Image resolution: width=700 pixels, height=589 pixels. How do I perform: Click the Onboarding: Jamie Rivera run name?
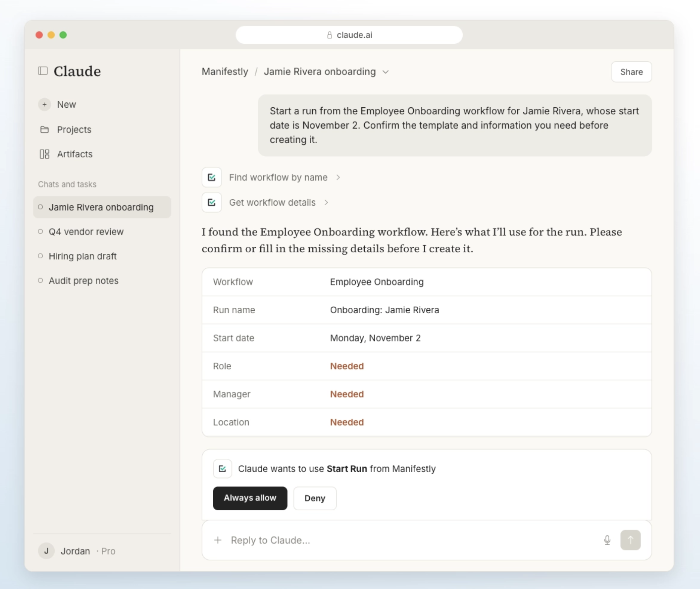pyautogui.click(x=385, y=310)
